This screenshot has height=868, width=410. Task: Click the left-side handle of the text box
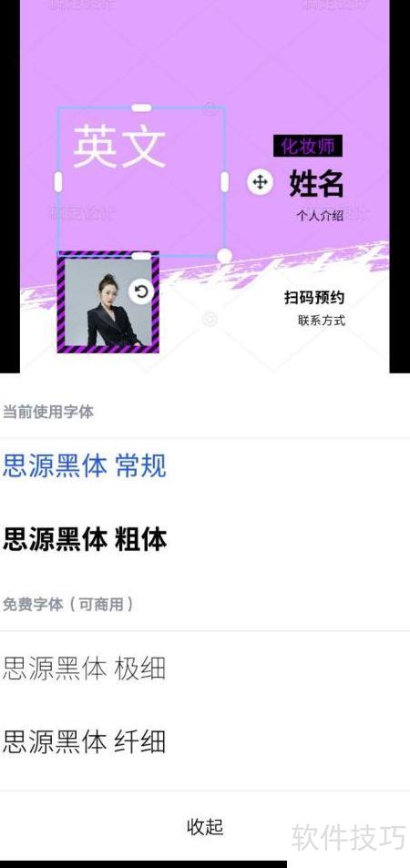click(58, 181)
